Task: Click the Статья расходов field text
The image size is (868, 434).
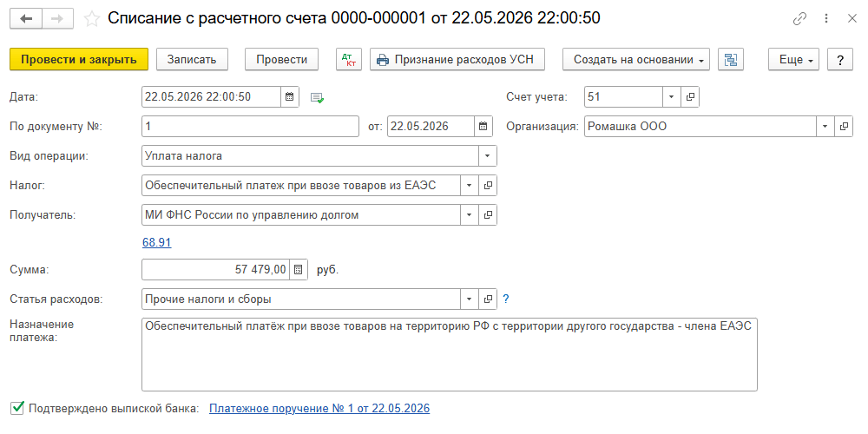Action: pyautogui.click(x=301, y=299)
